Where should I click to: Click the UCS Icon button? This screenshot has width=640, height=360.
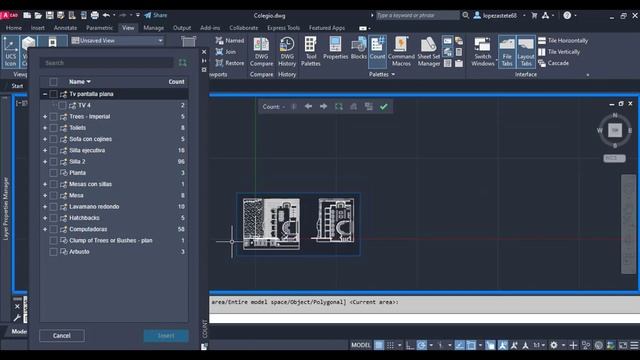11,52
